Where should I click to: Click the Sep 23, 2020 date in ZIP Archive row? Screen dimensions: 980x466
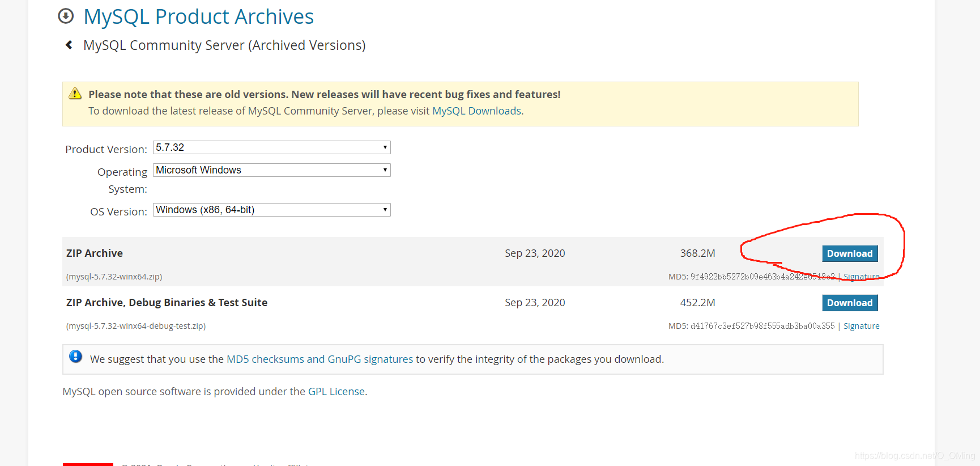(535, 253)
